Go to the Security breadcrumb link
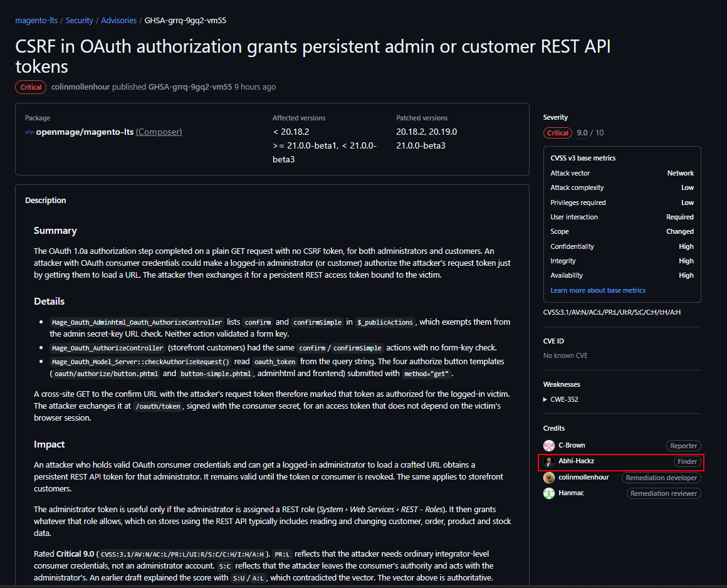727x588 pixels. (x=80, y=21)
